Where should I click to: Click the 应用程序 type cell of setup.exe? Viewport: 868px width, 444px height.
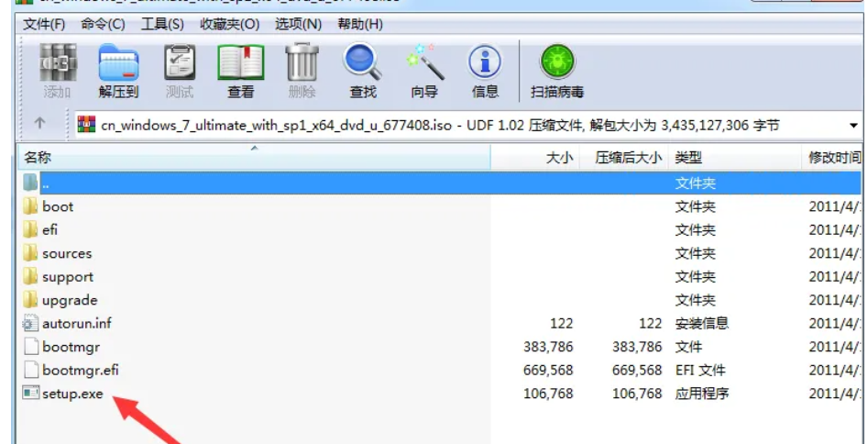(702, 394)
